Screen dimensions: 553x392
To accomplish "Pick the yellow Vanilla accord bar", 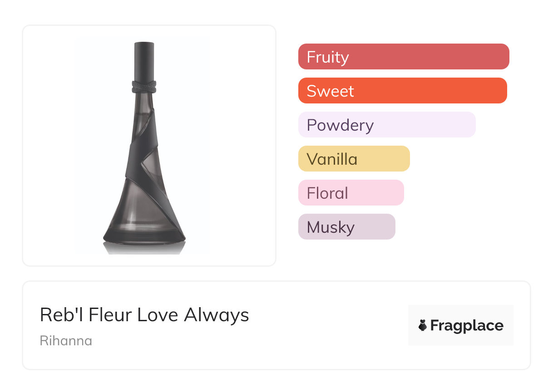I will click(354, 159).
